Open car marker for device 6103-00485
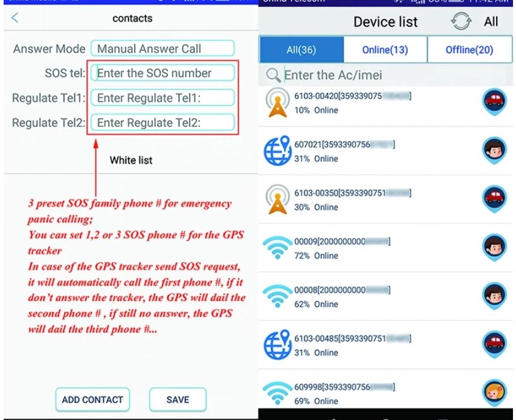 pos(494,344)
